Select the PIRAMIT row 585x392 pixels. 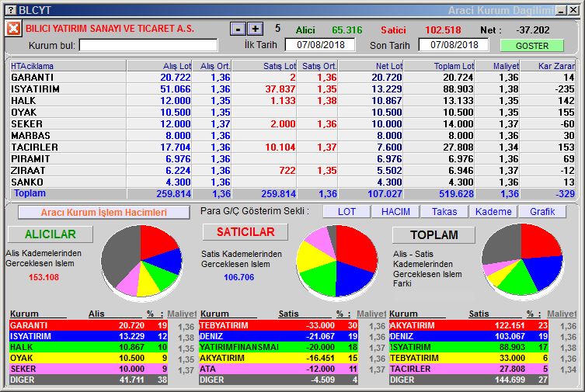292,158
